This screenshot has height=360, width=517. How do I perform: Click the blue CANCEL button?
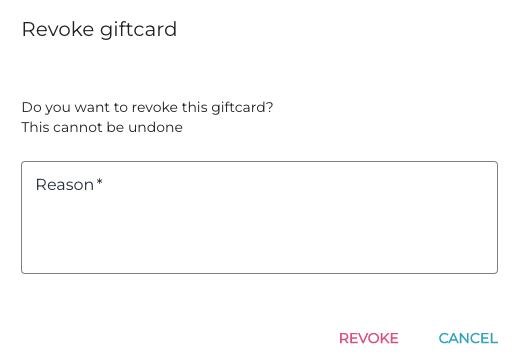[468, 338]
